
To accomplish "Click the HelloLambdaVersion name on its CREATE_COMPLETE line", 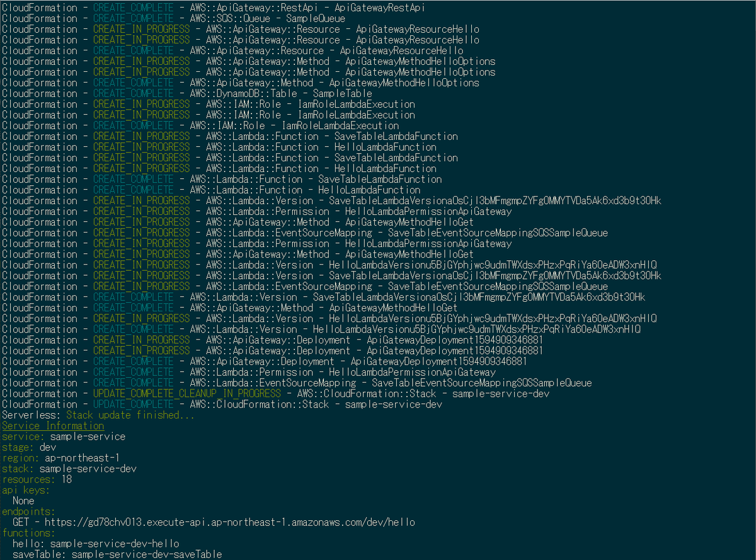I will 476,329.
